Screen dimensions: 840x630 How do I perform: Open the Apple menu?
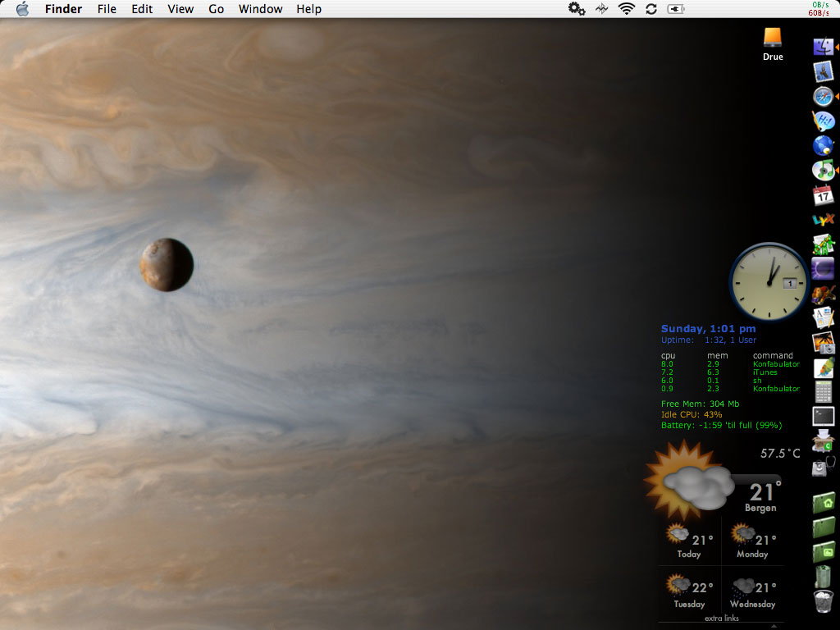click(x=22, y=9)
